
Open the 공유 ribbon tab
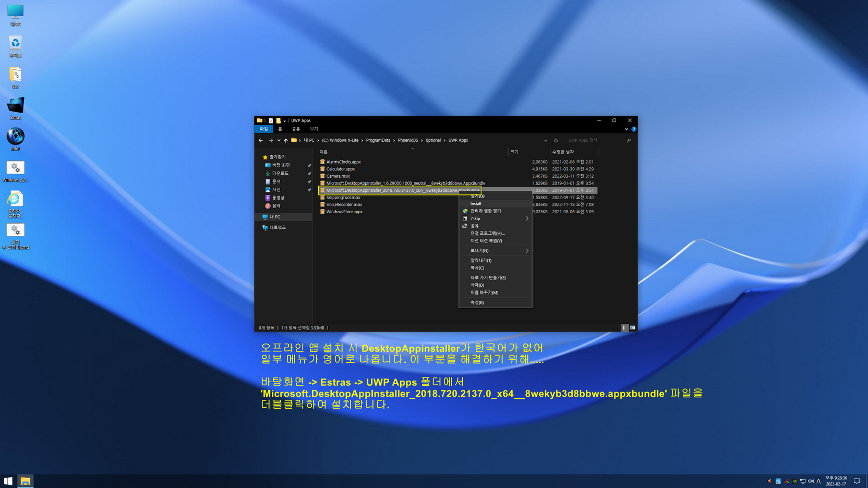(x=296, y=129)
